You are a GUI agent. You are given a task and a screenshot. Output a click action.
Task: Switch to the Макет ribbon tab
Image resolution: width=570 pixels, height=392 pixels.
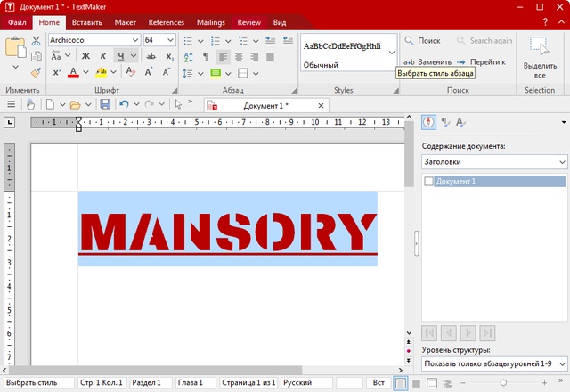tap(125, 22)
